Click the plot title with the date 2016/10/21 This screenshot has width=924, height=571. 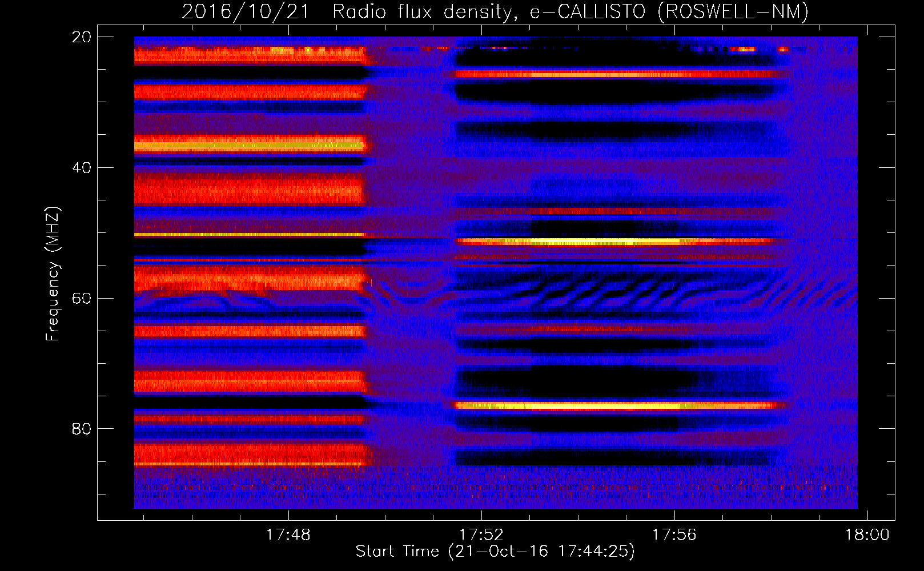495,11
